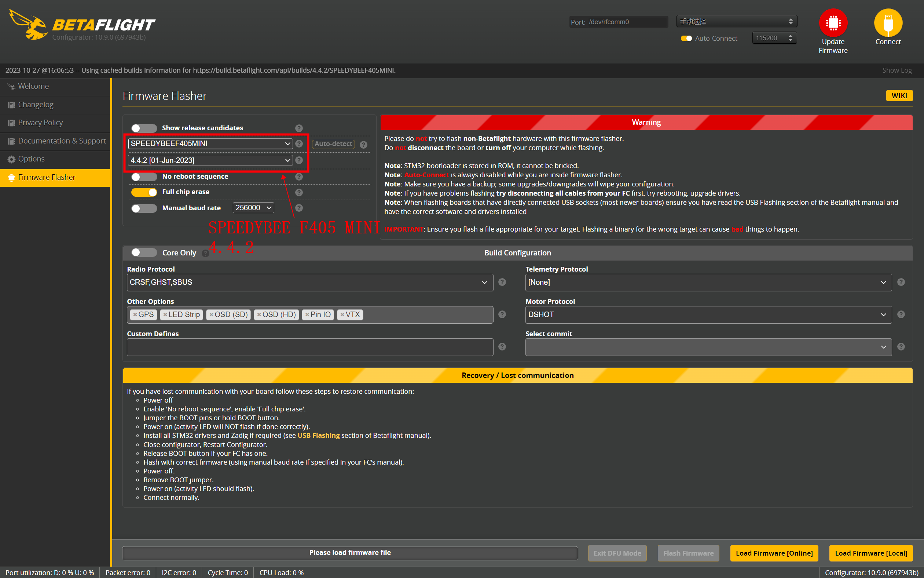Remove the VTX option tag
924x578 pixels.
tap(342, 315)
